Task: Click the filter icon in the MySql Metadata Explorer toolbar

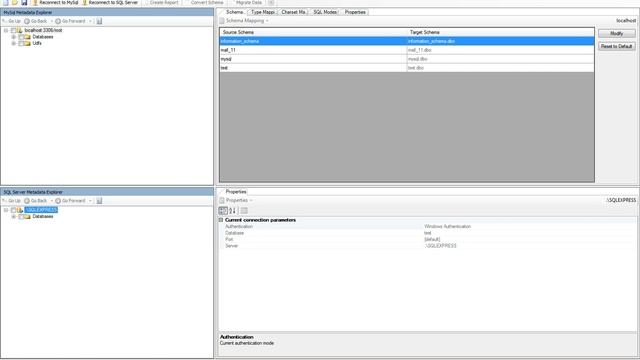Action: [99, 21]
